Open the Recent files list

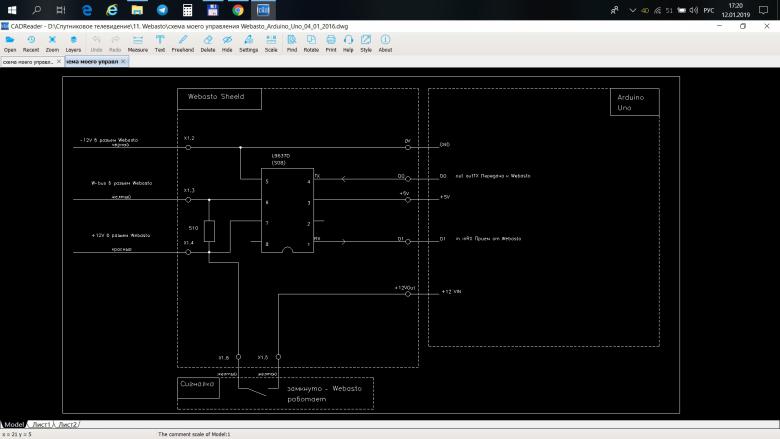[31, 42]
